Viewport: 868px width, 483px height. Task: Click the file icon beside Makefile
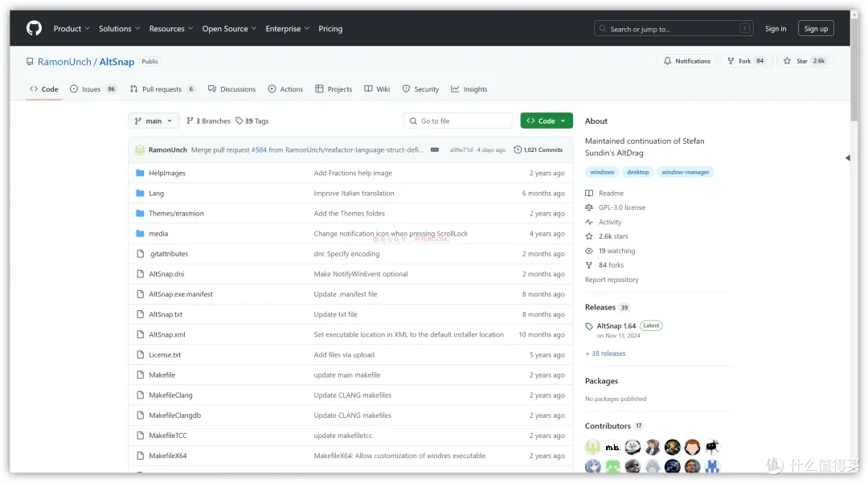click(140, 375)
